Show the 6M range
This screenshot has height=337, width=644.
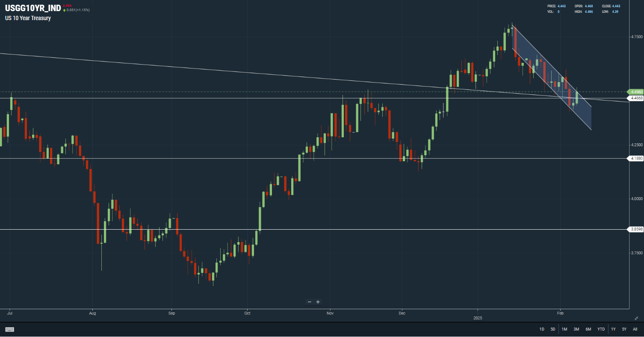point(588,329)
